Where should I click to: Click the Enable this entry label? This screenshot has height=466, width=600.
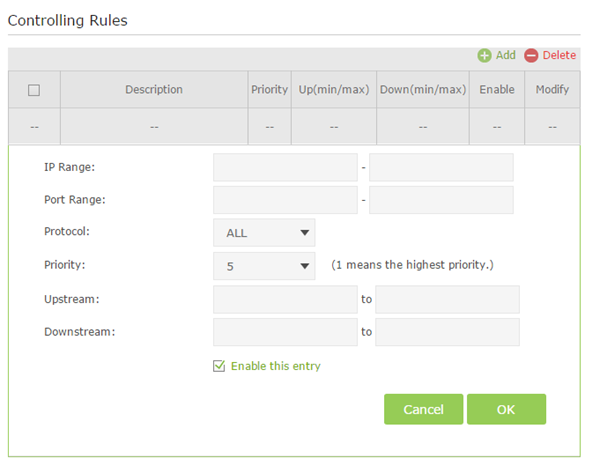click(276, 366)
